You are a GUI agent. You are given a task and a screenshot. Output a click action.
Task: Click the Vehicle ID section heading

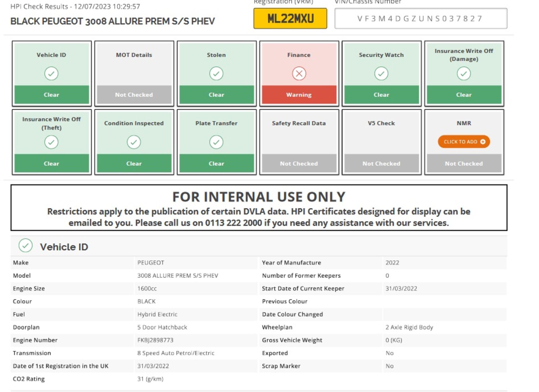coord(64,247)
